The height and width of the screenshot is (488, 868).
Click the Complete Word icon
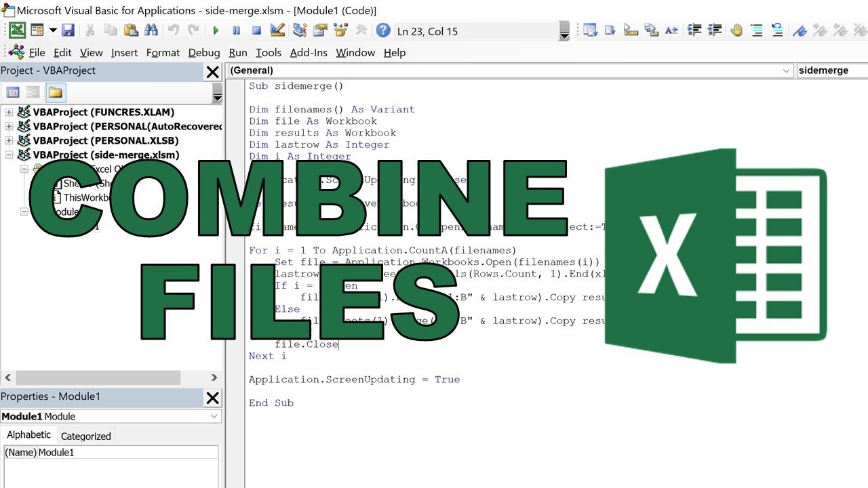coord(672,30)
